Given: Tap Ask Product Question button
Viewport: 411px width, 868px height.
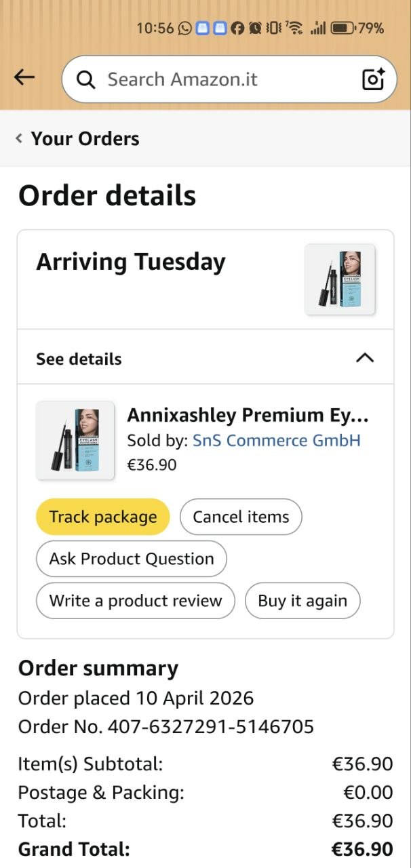Looking at the screenshot, I should tap(131, 559).
